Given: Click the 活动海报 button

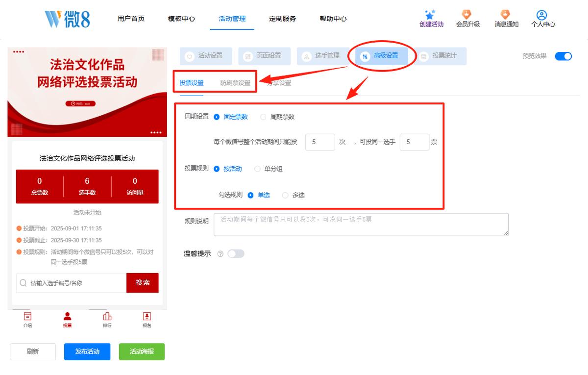Looking at the screenshot, I should (x=142, y=351).
